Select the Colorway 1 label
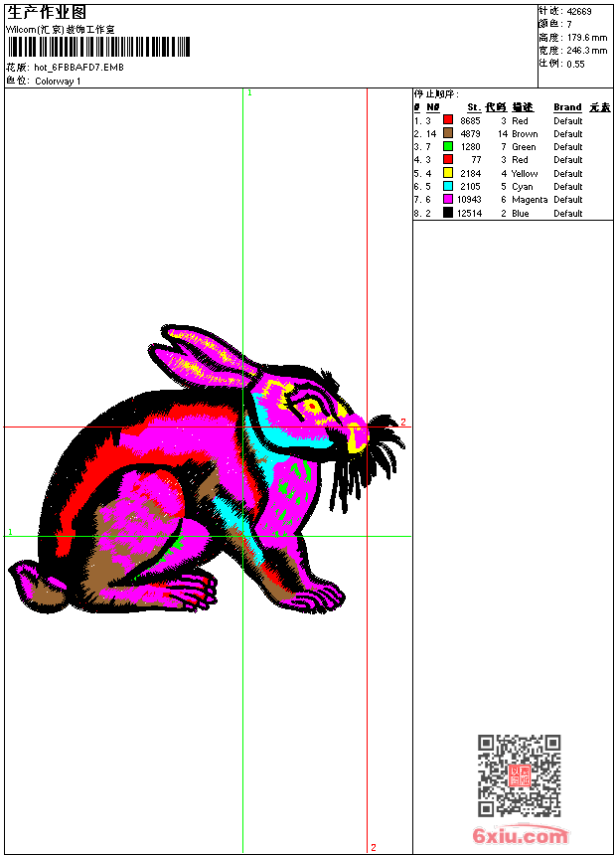This screenshot has height=855, width=616. pos(58,82)
